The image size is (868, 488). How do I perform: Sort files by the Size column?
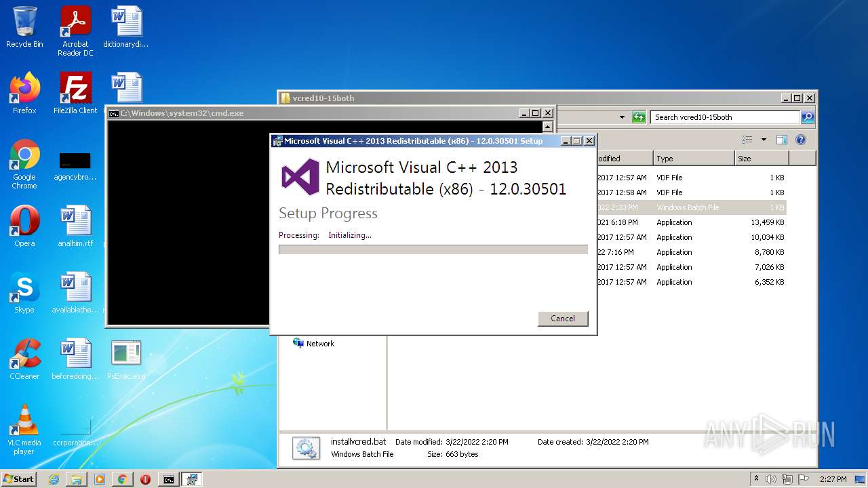pyautogui.click(x=762, y=159)
